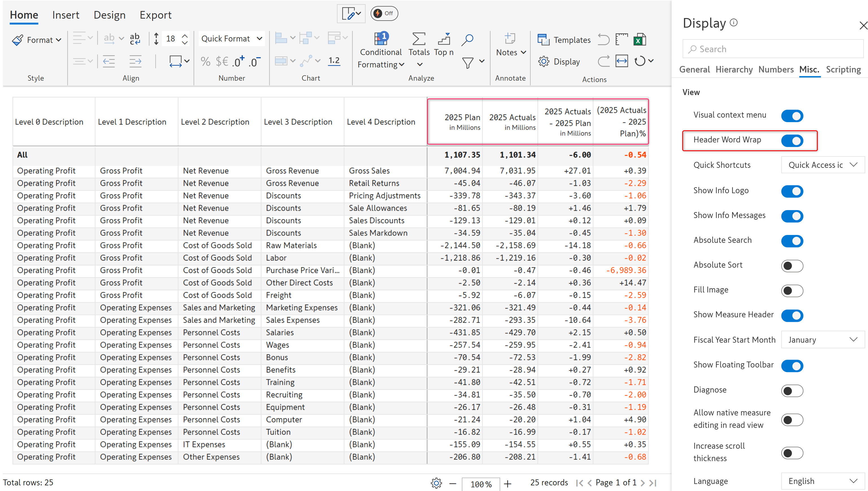The width and height of the screenshot is (868, 491).
Task: Click the magnifier search icon in Analyze
Action: [x=467, y=39]
